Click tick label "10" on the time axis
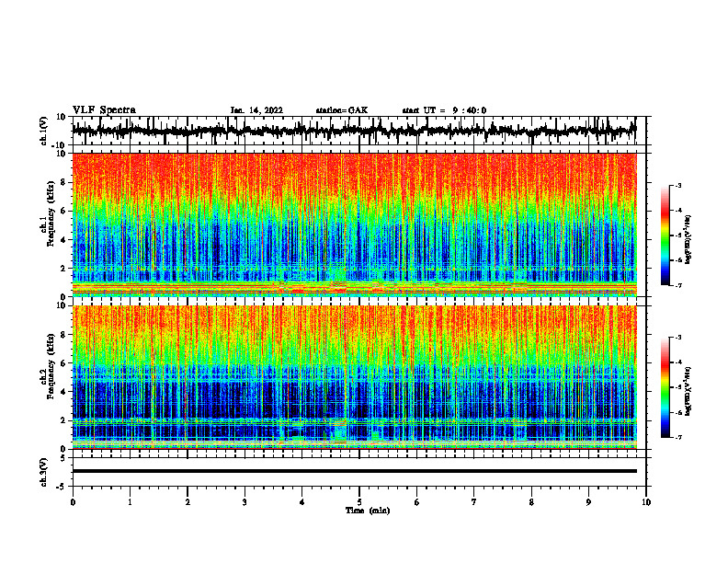 click(x=646, y=502)
